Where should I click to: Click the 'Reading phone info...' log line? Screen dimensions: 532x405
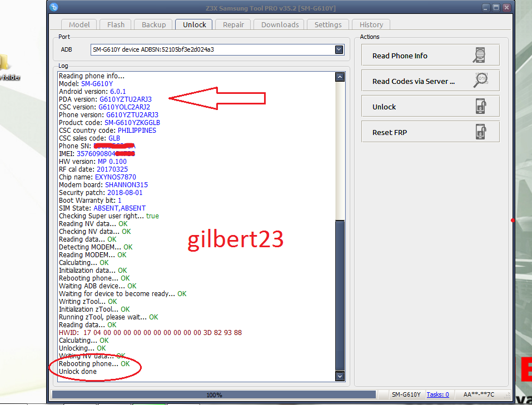pyautogui.click(x=92, y=76)
